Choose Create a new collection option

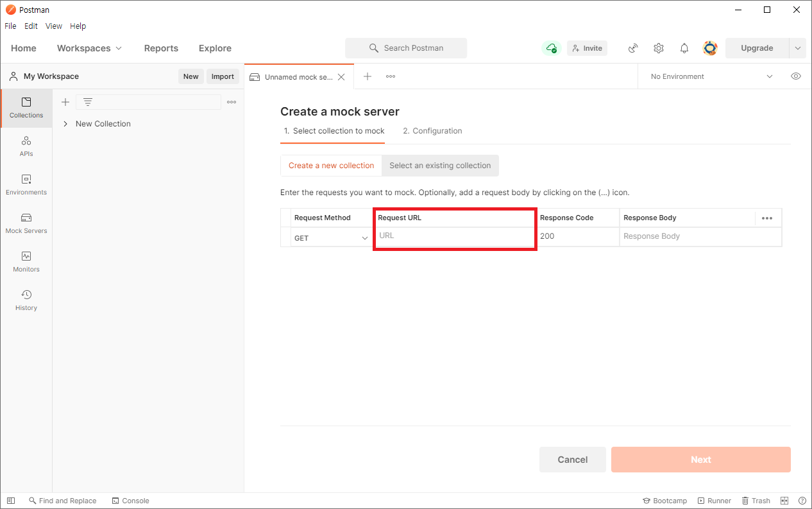(331, 166)
